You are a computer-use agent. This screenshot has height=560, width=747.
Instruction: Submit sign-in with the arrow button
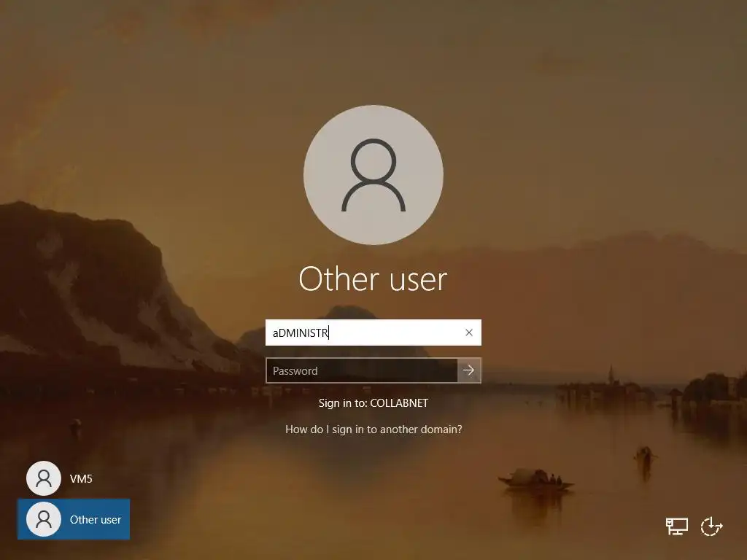click(x=469, y=370)
